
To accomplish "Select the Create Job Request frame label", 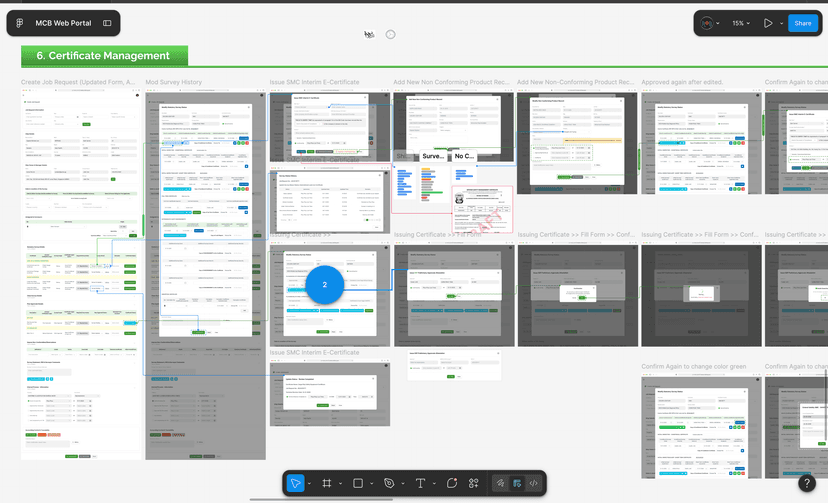I will (x=78, y=82).
